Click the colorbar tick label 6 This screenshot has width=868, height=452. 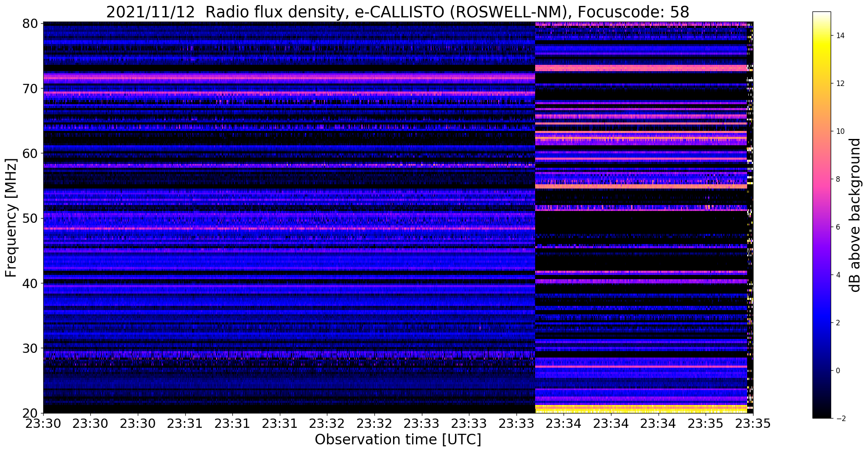click(x=837, y=227)
